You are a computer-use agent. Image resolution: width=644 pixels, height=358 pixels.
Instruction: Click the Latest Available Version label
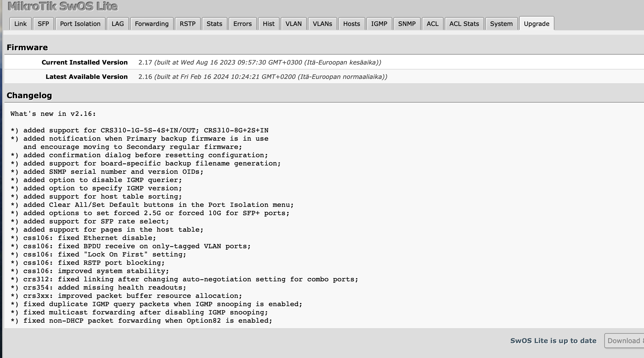(x=87, y=77)
